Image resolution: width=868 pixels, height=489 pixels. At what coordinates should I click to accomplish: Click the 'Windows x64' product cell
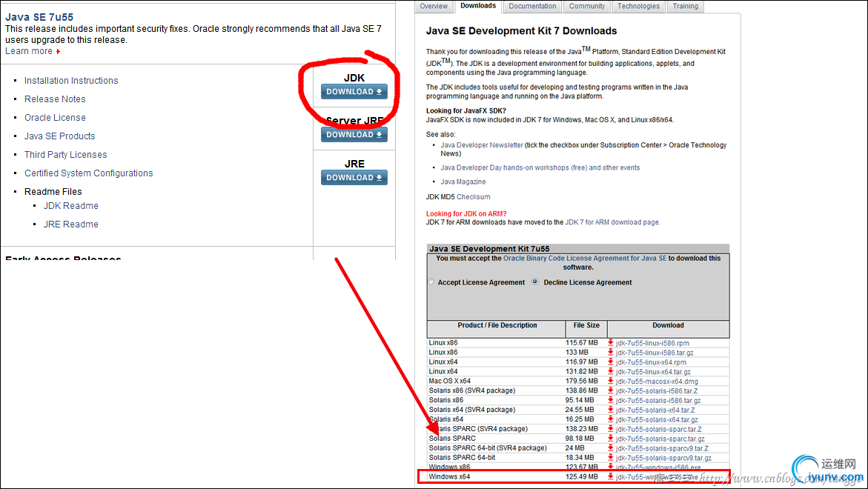click(x=449, y=477)
